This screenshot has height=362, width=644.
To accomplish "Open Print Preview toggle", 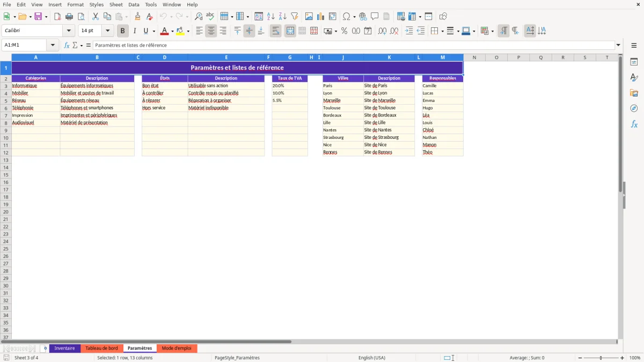I will coord(81,17).
